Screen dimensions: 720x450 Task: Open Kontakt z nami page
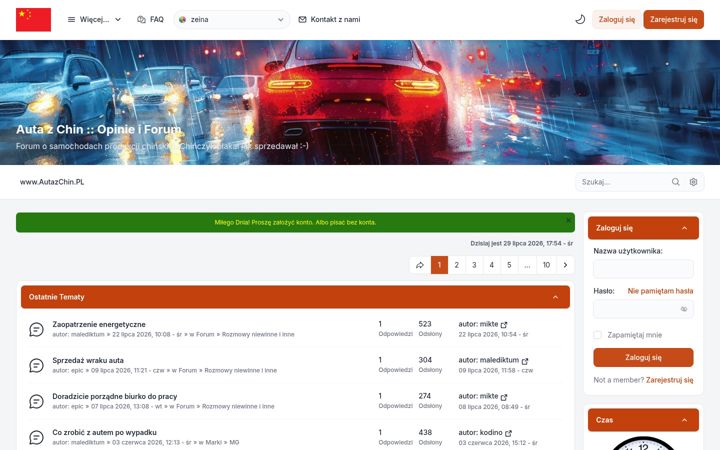click(330, 19)
